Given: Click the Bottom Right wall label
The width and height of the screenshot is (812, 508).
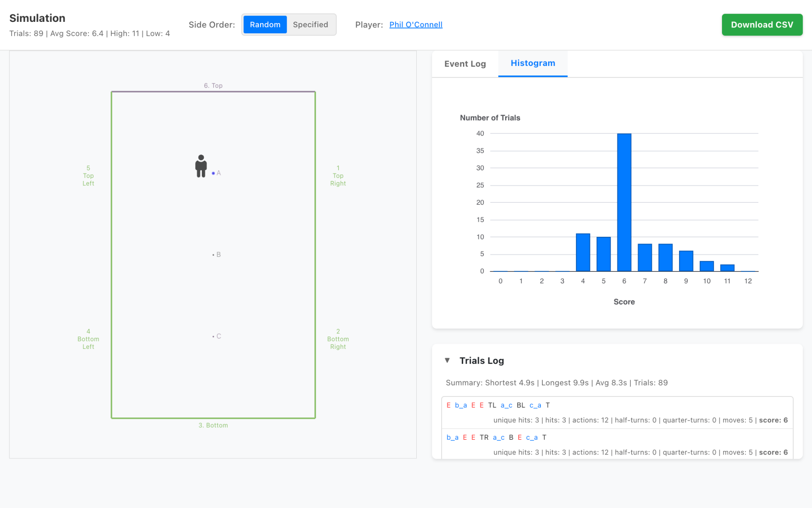Looking at the screenshot, I should click(x=338, y=339).
